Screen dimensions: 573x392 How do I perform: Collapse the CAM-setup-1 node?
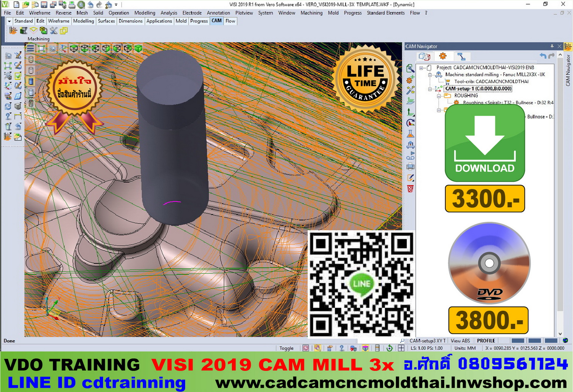point(430,89)
